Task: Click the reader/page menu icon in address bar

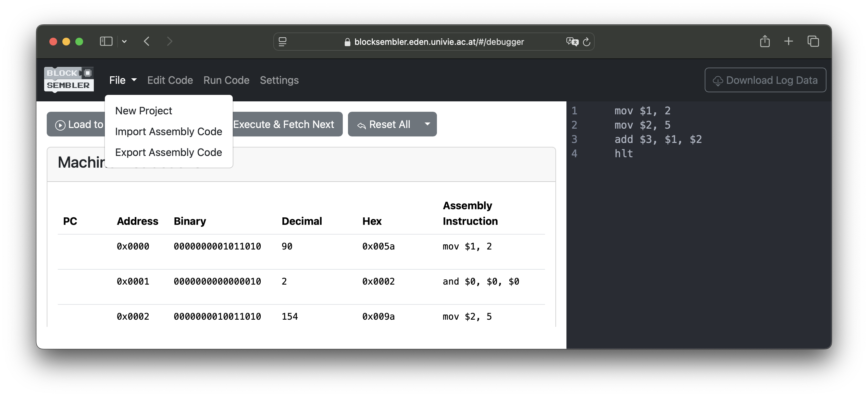Action: [282, 42]
